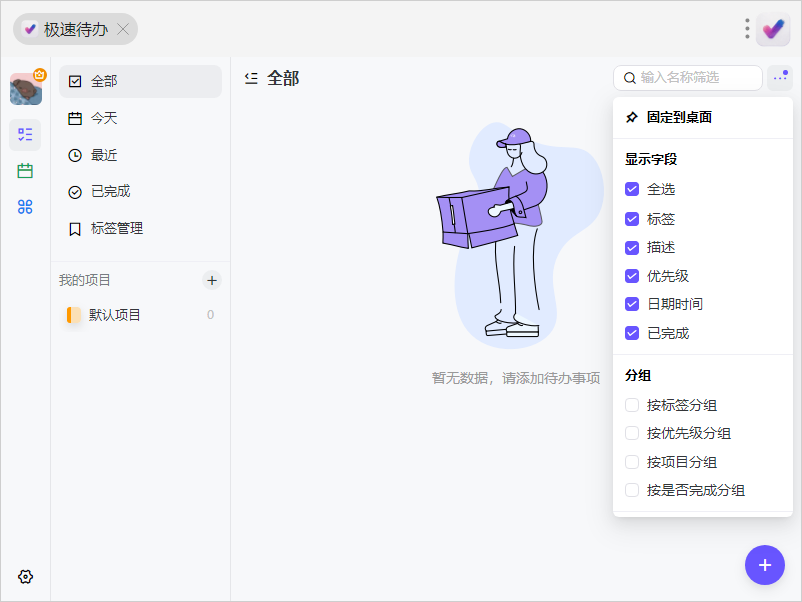Viewport: 802px width, 602px height.
Task: Enable 按标签分组 checkbox
Action: (x=632, y=406)
